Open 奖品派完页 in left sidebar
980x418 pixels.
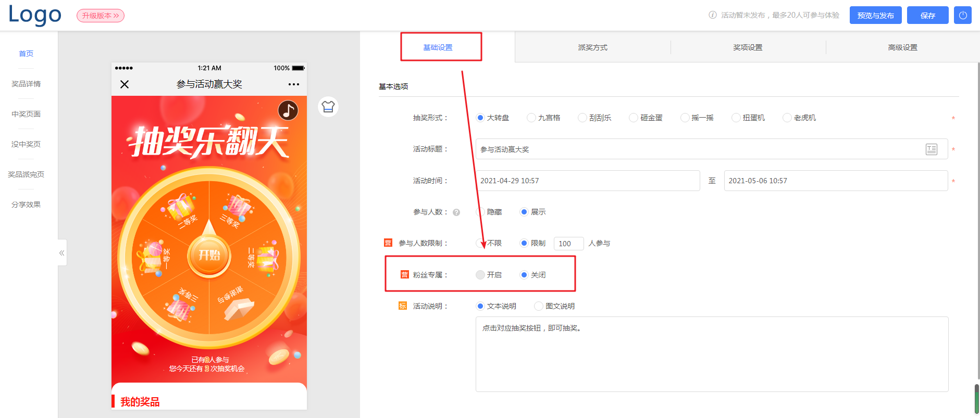tap(26, 174)
